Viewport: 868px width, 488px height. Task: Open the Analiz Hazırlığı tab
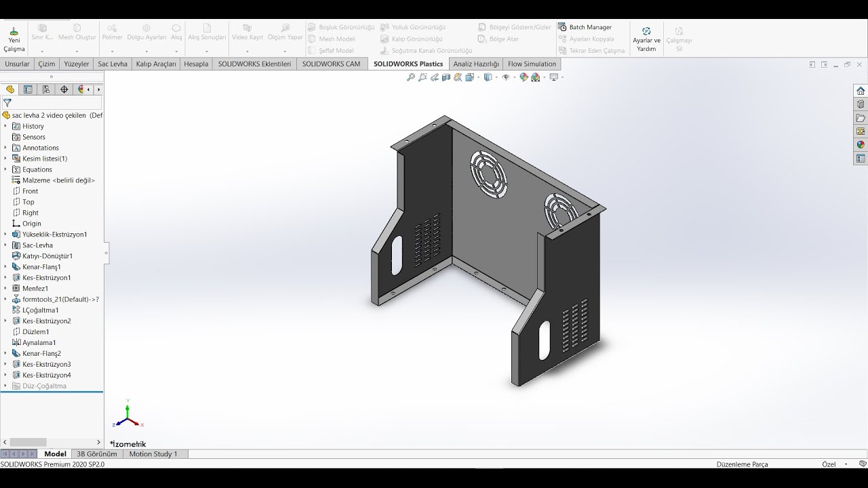476,64
